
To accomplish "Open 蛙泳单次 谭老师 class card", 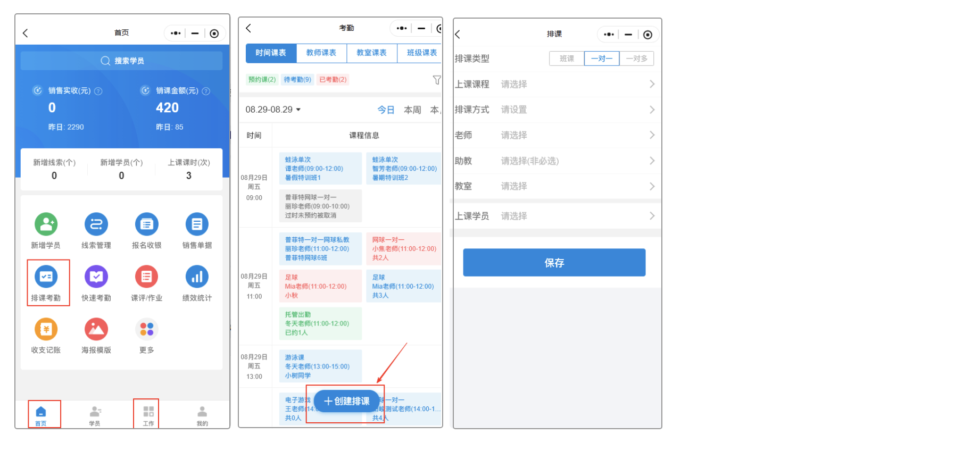I will click(320, 169).
